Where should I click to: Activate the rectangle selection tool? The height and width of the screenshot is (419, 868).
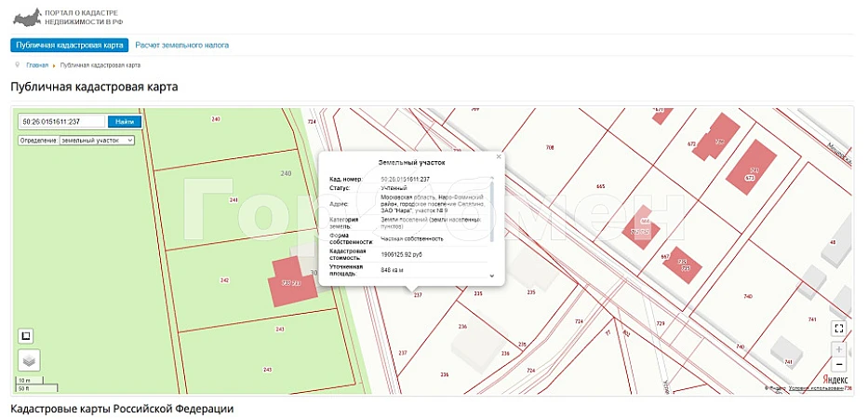click(x=28, y=336)
